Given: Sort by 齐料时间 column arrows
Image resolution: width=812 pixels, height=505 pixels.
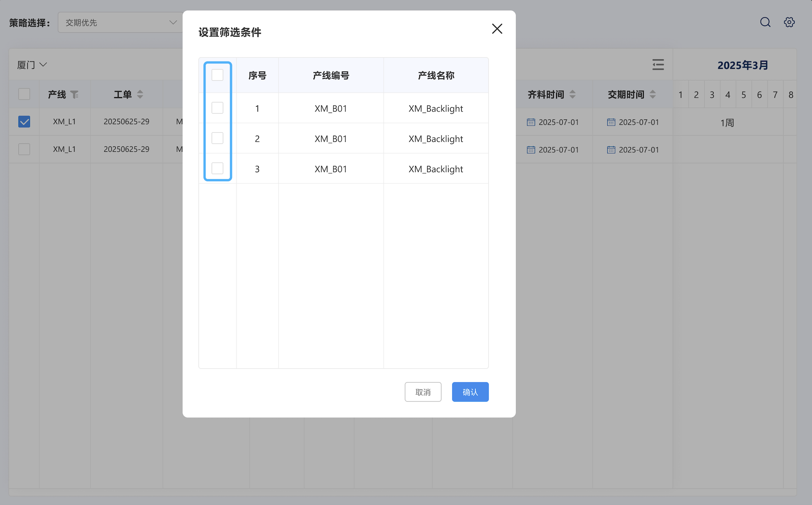Looking at the screenshot, I should click(x=572, y=95).
